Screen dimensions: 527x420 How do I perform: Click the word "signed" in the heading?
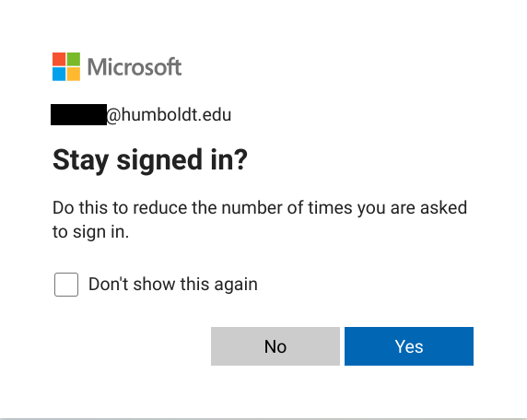click(x=159, y=161)
